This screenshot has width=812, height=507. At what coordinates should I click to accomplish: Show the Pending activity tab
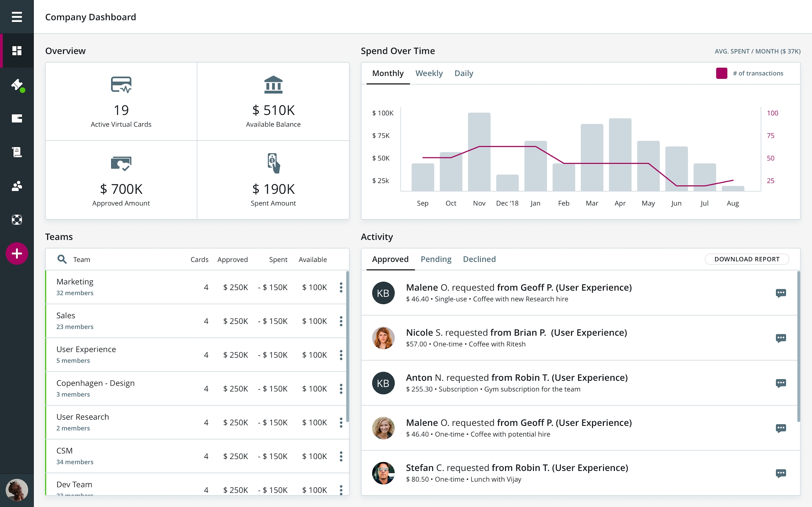436,259
